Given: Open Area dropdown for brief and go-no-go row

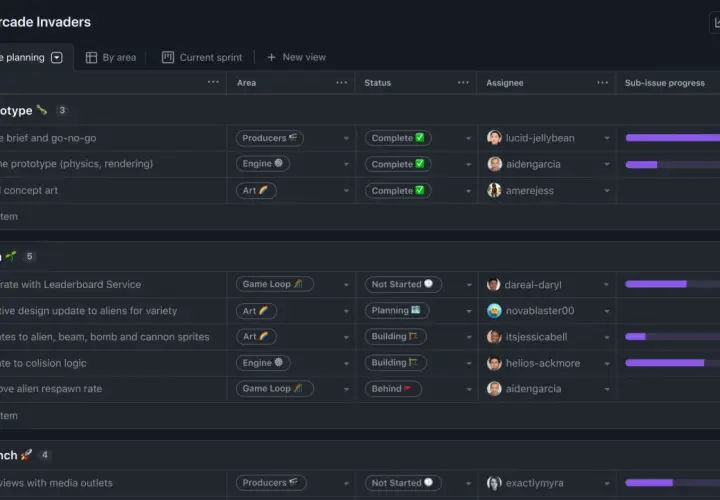Looking at the screenshot, I should tap(346, 138).
